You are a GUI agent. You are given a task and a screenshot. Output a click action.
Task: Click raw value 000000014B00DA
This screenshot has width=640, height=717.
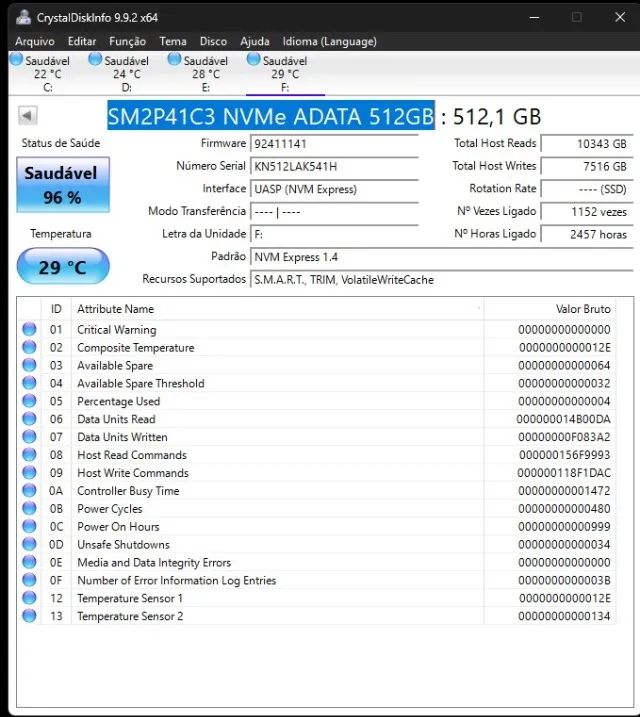click(x=563, y=419)
